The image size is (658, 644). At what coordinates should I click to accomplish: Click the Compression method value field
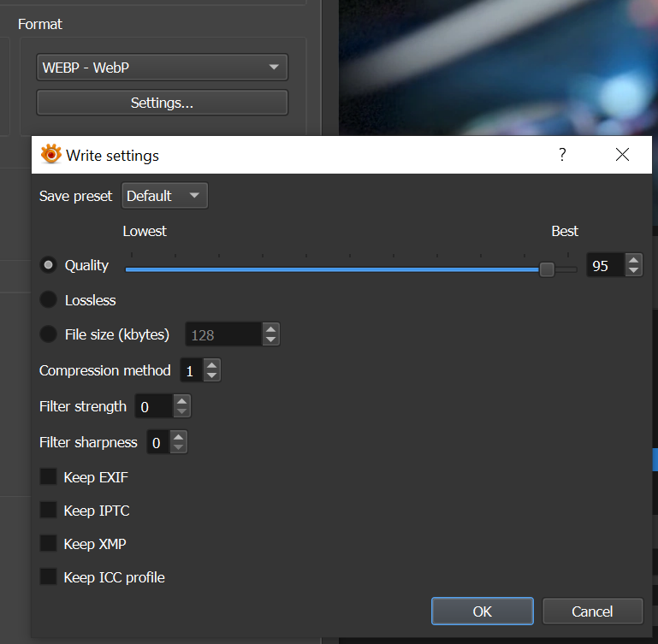192,370
